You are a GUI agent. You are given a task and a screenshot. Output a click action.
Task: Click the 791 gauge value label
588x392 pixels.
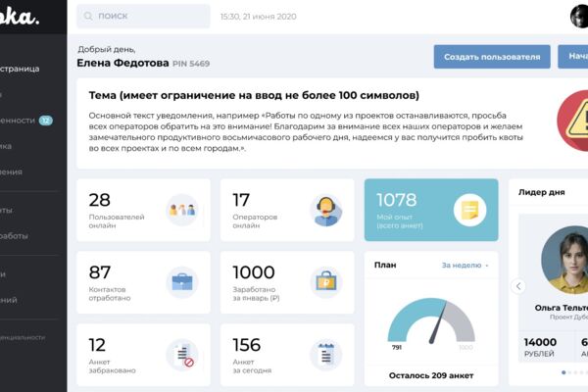397,348
